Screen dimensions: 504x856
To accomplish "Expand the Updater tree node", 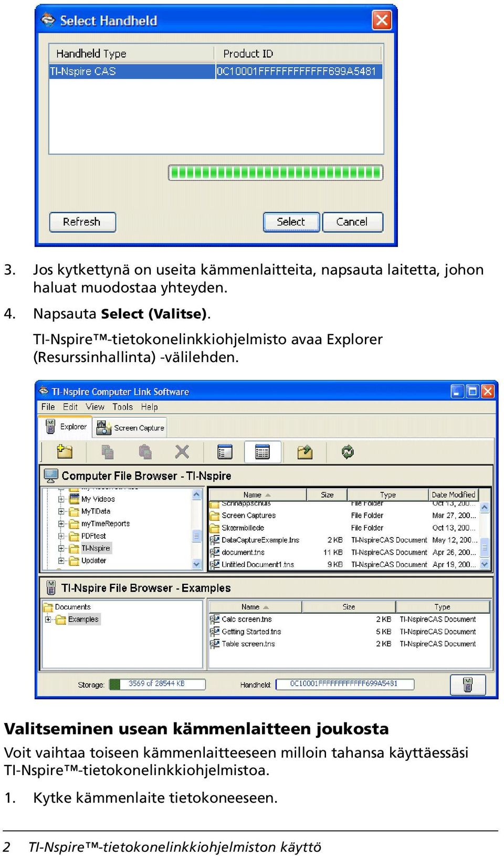I will click(x=61, y=561).
